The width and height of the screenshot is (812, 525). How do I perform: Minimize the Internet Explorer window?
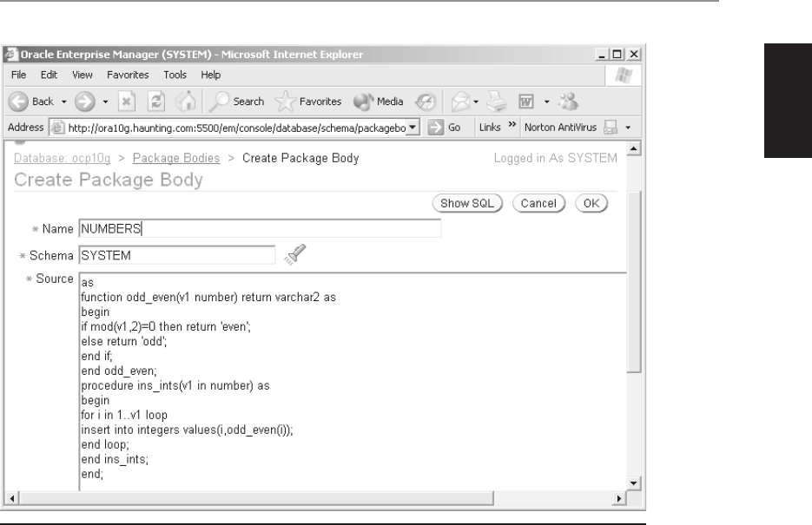pyautogui.click(x=602, y=55)
